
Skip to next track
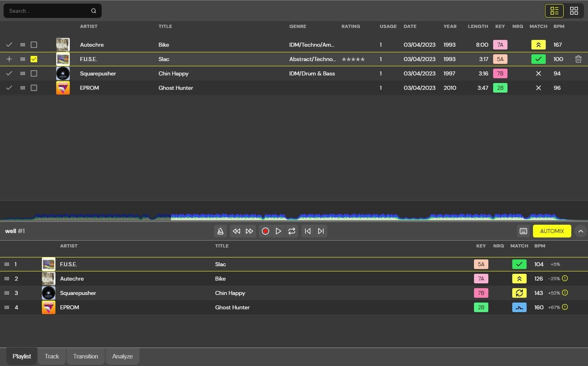(321, 231)
